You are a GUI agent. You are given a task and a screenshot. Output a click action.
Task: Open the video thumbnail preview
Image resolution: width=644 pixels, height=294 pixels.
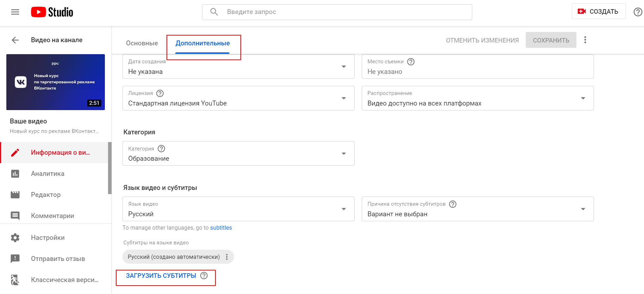56,82
